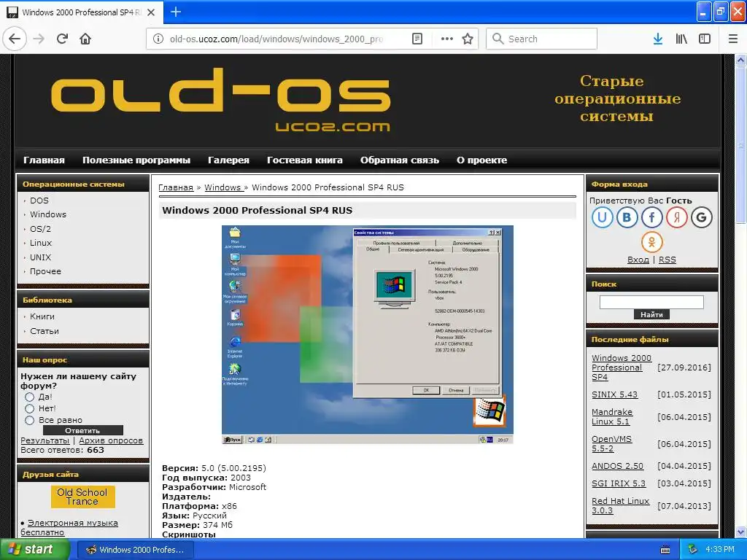Open the SGI IRIX 5.3 recent file
The height and width of the screenshot is (560, 747).
tap(619, 484)
